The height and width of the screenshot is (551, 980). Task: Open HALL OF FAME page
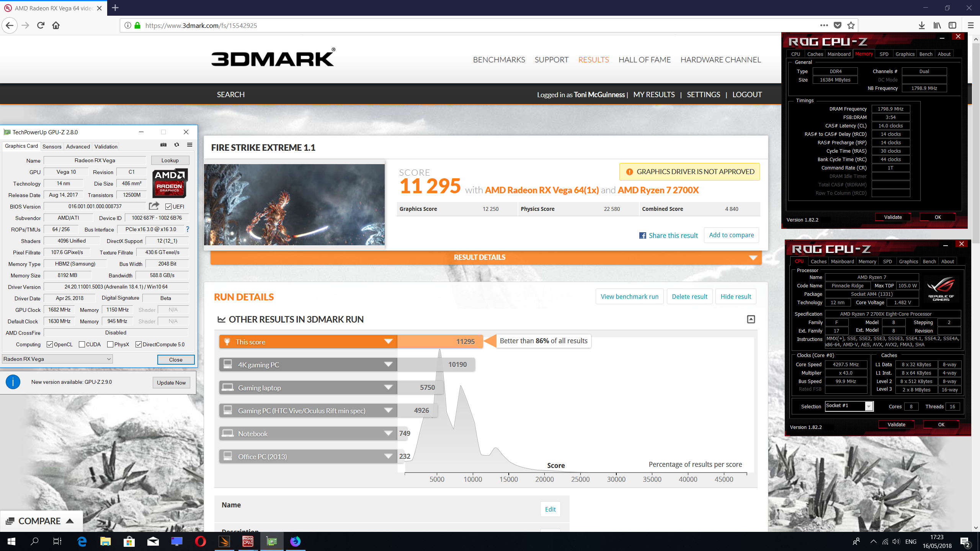[645, 60]
